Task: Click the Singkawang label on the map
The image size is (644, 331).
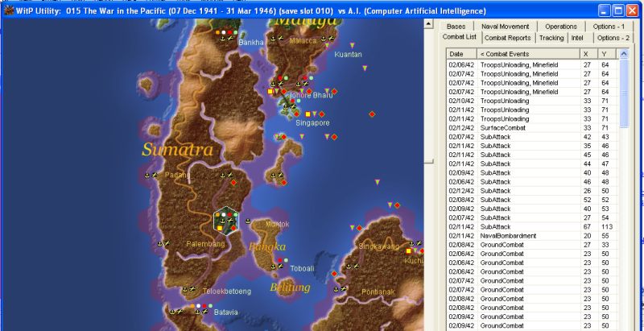Action: 378,246
